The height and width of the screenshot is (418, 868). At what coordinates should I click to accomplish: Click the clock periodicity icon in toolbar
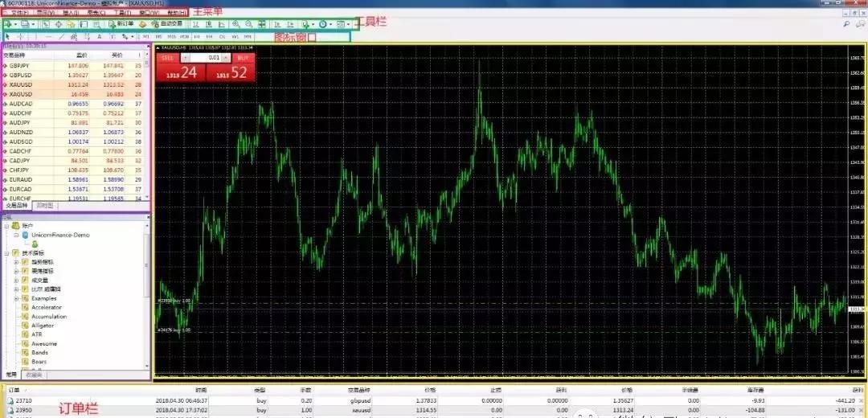tap(322, 25)
